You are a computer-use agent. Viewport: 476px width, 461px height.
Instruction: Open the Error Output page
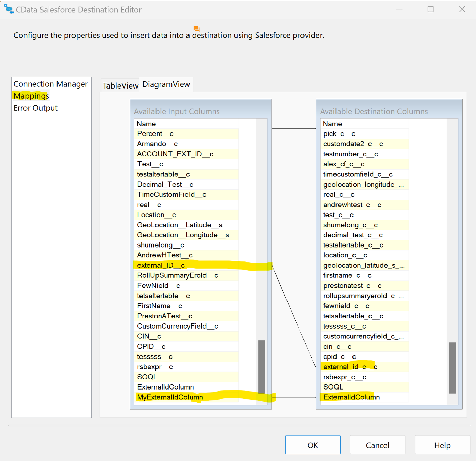35,108
